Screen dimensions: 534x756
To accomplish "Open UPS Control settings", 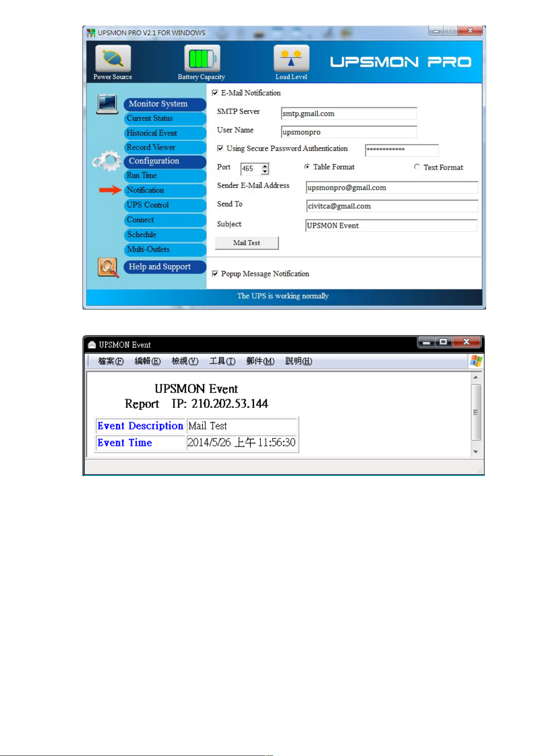I will coord(165,205).
